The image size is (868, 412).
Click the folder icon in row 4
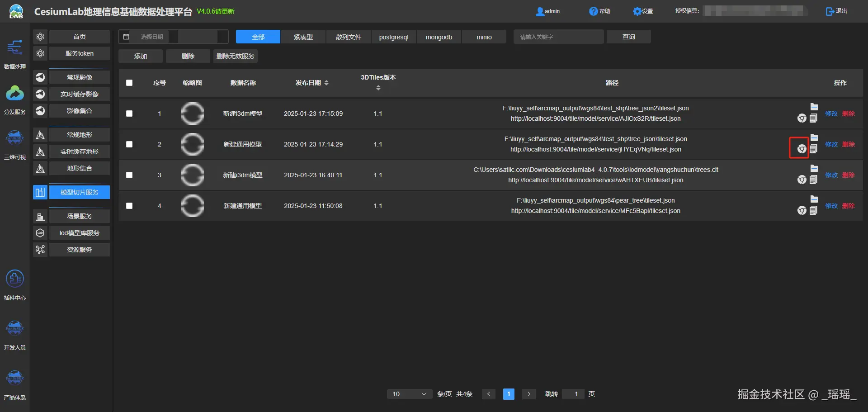pyautogui.click(x=814, y=199)
